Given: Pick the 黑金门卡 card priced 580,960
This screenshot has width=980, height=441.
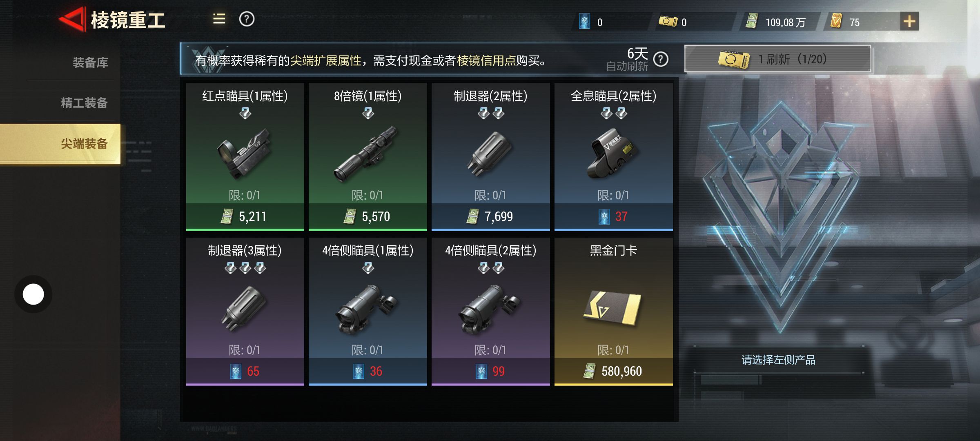Looking at the screenshot, I should point(613,312).
